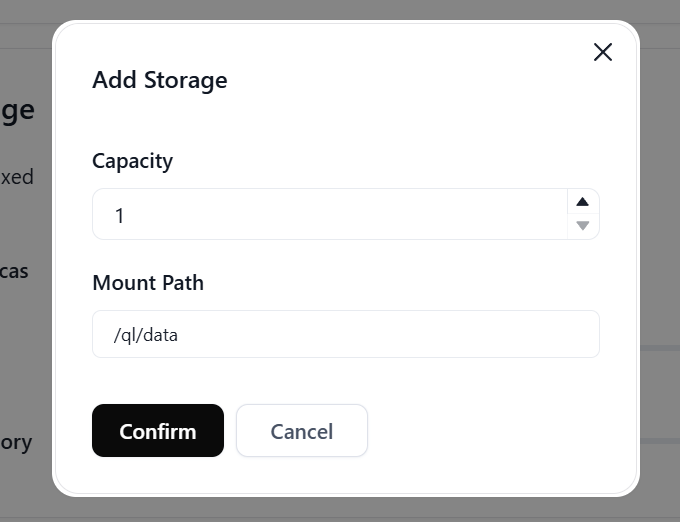Image resolution: width=680 pixels, height=522 pixels.
Task: Increase capacity with the up arrow
Action: pos(583,202)
